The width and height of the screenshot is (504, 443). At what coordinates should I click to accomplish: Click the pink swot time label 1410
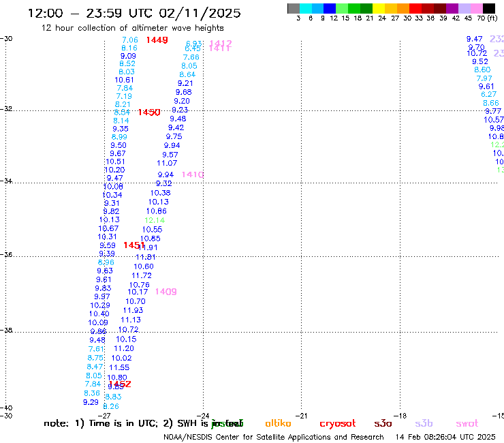pos(193,174)
